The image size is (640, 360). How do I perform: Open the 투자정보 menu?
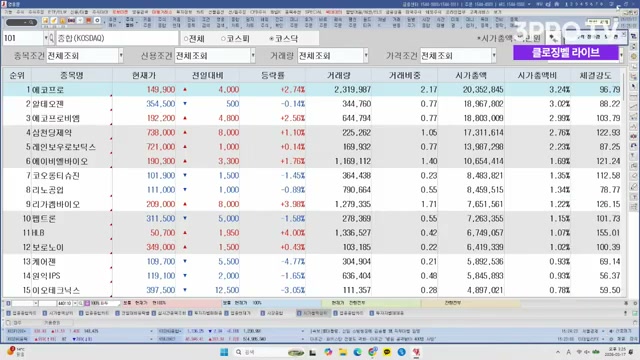click(x=184, y=12)
